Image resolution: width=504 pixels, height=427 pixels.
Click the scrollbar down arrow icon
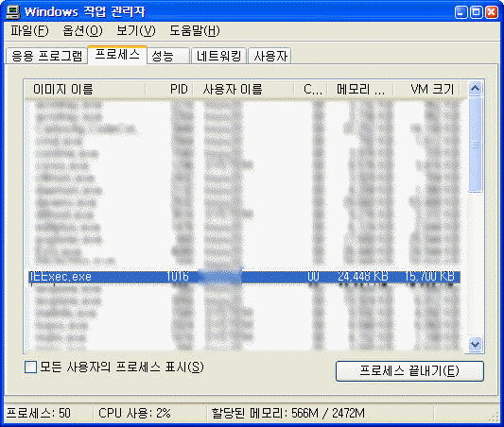(x=475, y=344)
